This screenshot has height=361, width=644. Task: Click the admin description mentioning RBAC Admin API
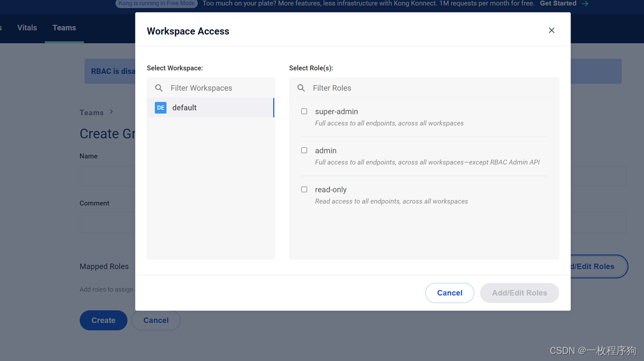tap(428, 162)
